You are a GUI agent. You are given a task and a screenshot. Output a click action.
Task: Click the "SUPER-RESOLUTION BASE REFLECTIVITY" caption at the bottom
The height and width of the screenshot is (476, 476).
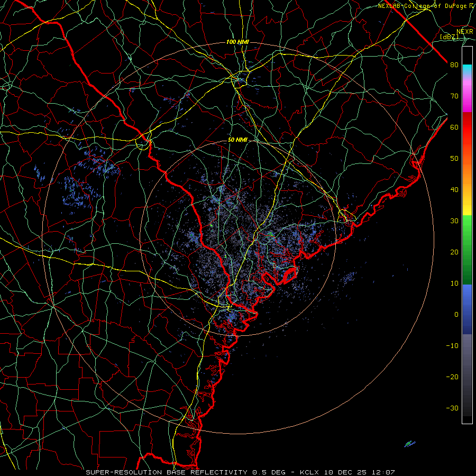(166, 472)
